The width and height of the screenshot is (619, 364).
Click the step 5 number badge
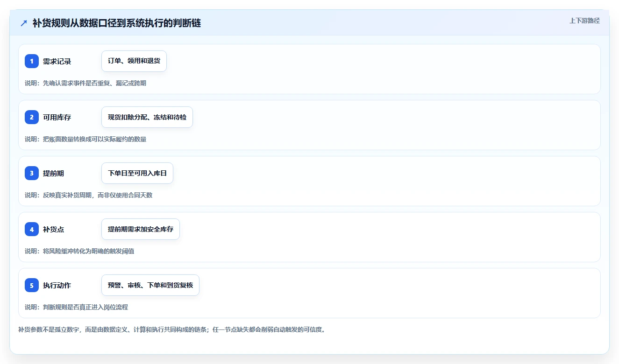tap(32, 285)
